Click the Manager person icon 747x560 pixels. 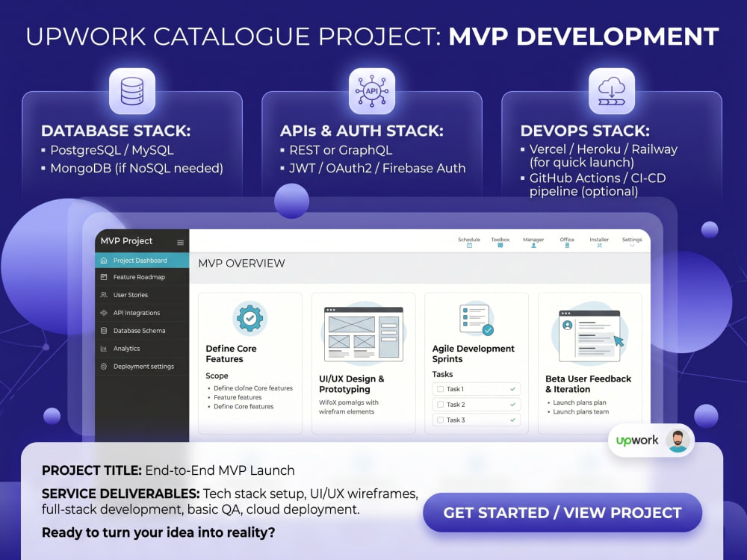click(x=533, y=246)
